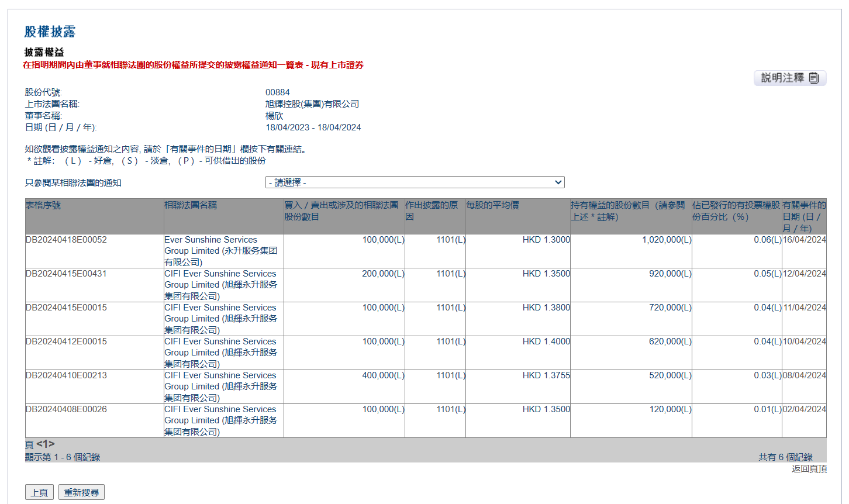Image resolution: width=849 pixels, height=504 pixels.
Task: Select form serial DB20240415E00015
Action: 66,308
